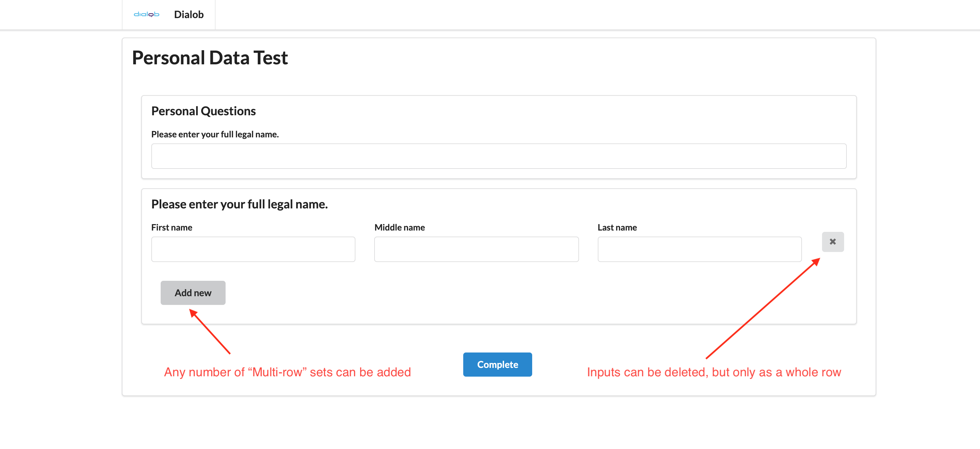Click the Dialob brand logo in navbar

(147, 14)
